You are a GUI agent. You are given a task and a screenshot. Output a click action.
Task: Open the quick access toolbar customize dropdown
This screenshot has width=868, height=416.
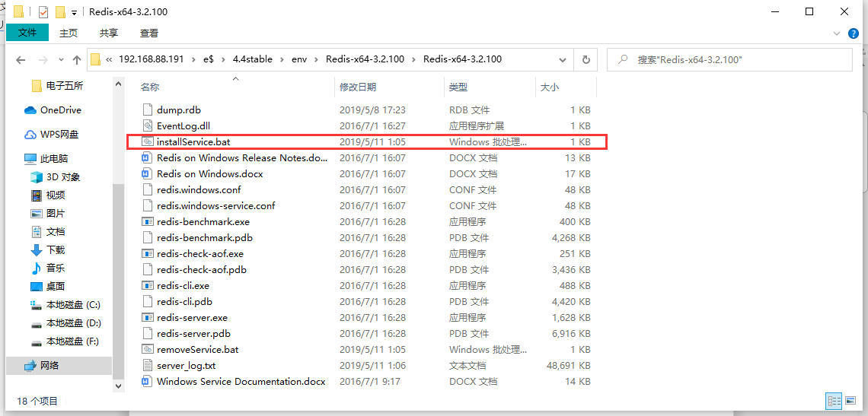(x=74, y=12)
